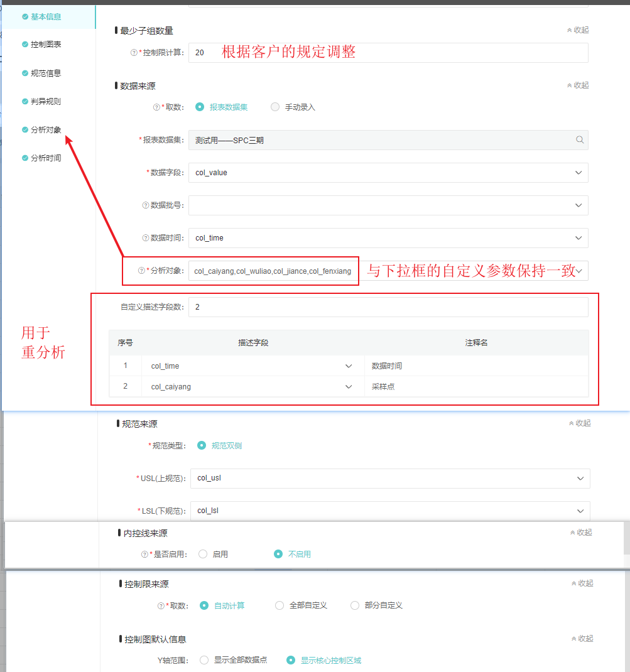Click check icon next to 基本信息
This screenshot has width=630, height=672.
tap(25, 17)
